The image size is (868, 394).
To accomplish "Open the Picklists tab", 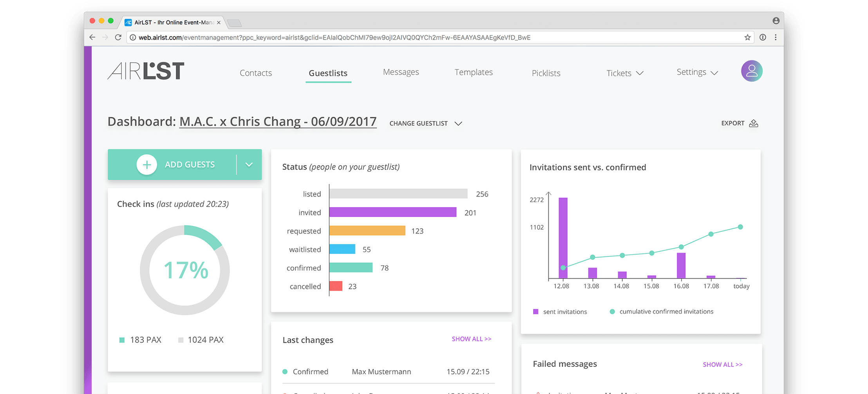I will [x=546, y=73].
